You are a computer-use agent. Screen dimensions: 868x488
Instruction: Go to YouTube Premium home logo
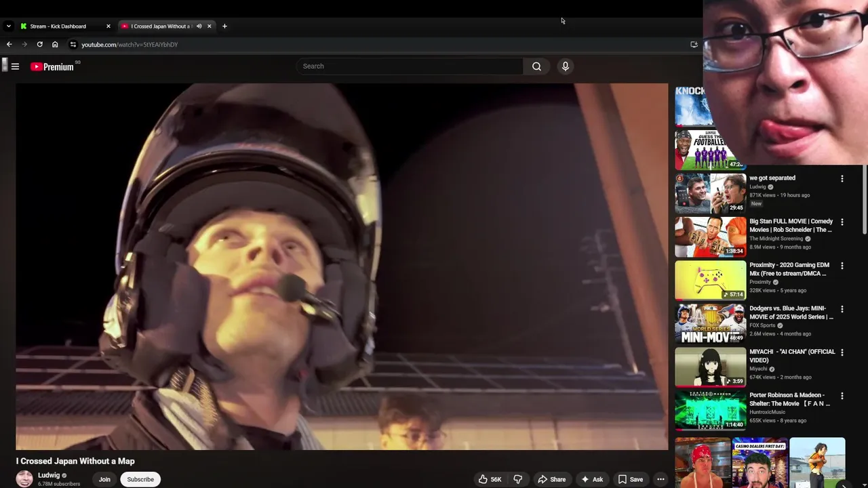pos(52,66)
